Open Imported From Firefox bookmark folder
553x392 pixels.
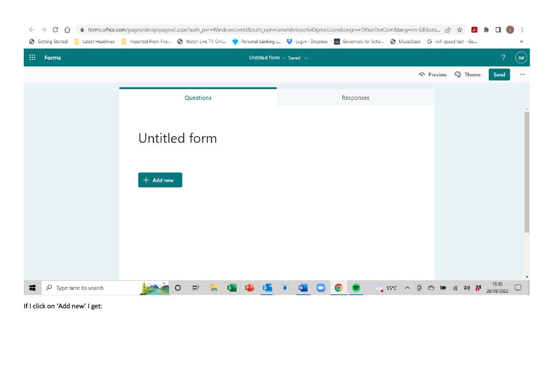click(x=146, y=42)
